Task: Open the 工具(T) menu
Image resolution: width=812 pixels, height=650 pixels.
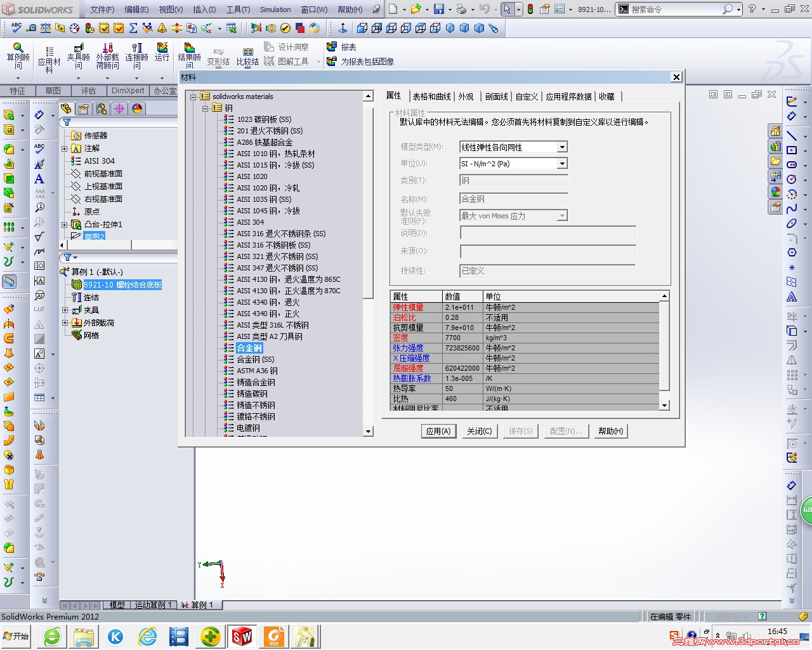Action: click(238, 10)
